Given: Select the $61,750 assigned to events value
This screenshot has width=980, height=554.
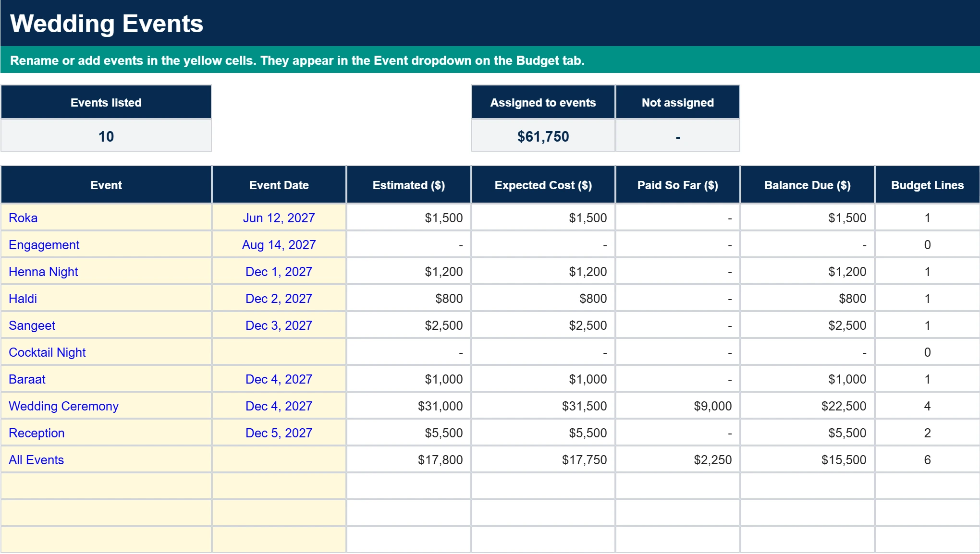Looking at the screenshot, I should pyautogui.click(x=543, y=136).
